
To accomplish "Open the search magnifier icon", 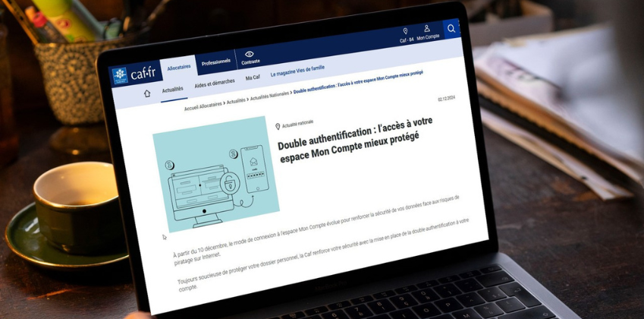I will (x=451, y=29).
